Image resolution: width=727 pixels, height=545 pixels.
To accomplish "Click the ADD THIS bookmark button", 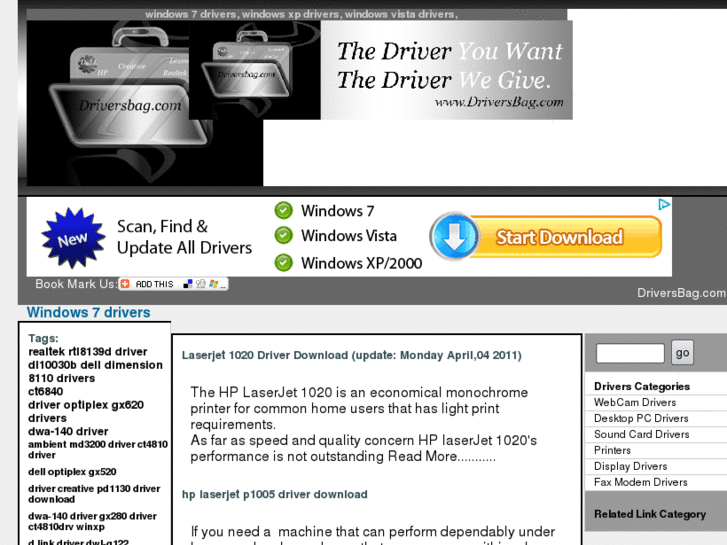I will 173,284.
